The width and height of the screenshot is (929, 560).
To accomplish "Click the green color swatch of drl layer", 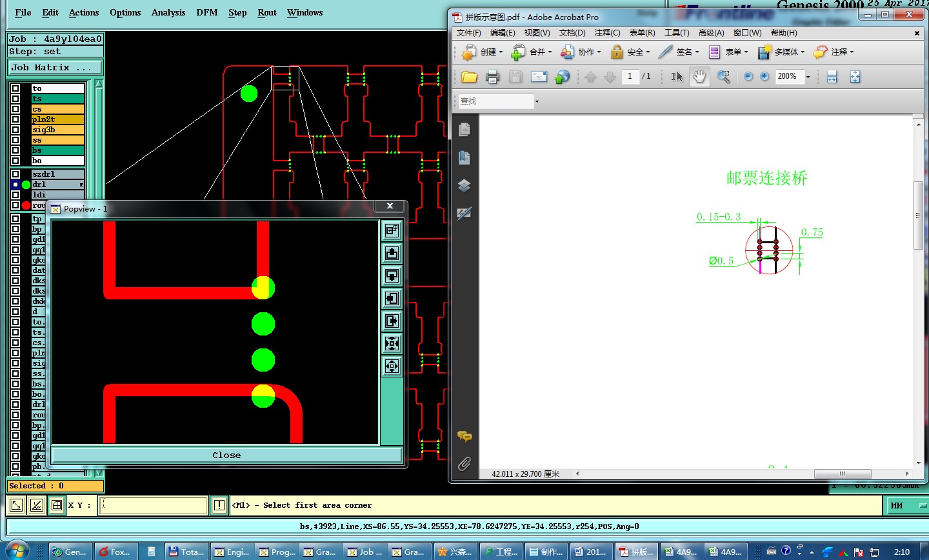I will pyautogui.click(x=26, y=185).
